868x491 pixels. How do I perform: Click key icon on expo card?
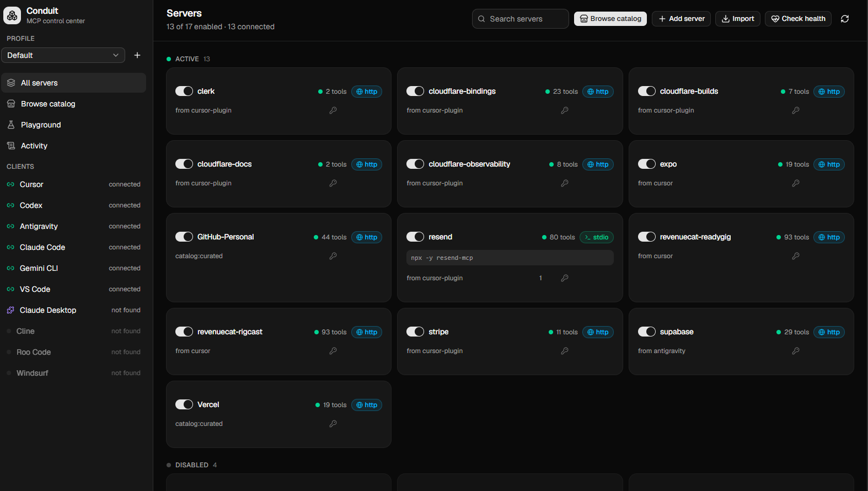point(796,183)
